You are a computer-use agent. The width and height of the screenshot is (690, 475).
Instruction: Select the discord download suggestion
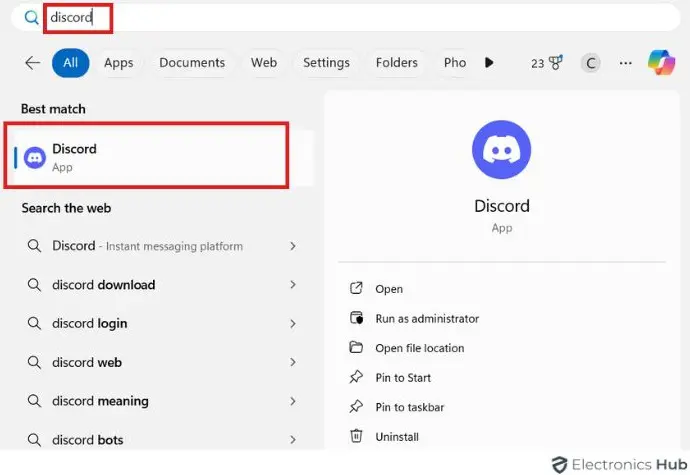pyautogui.click(x=103, y=285)
